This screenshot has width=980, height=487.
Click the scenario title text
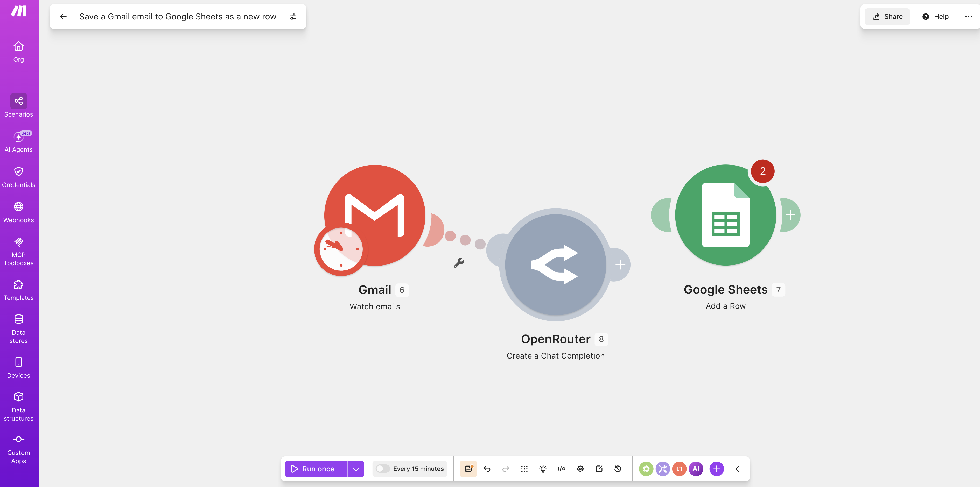[178, 16]
